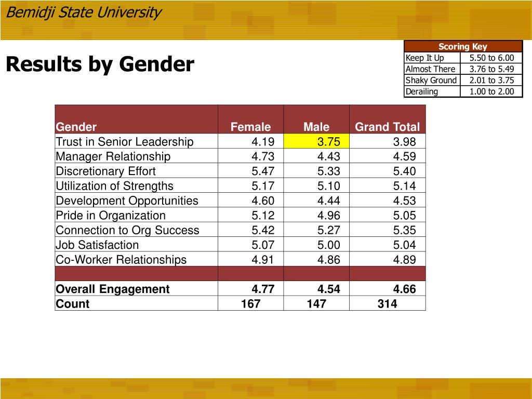The image size is (532, 399).
Task: Select the 'Bemidji State University' header text
Action: click(84, 12)
